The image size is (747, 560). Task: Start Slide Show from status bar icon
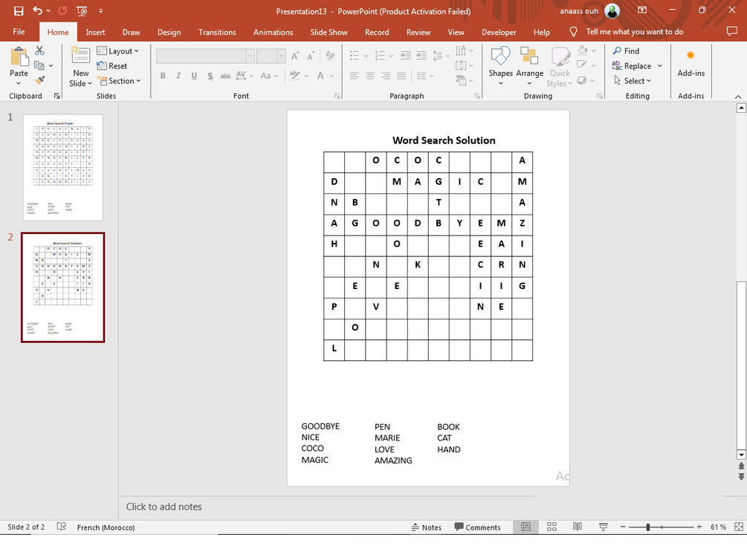click(603, 527)
